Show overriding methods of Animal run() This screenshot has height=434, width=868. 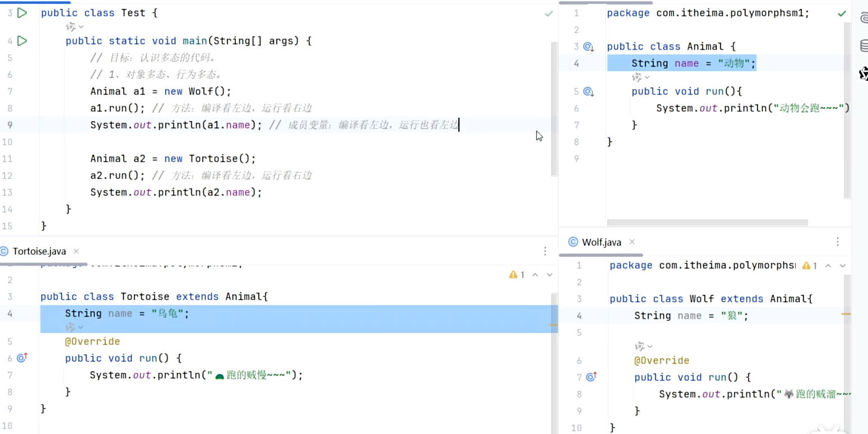point(588,91)
